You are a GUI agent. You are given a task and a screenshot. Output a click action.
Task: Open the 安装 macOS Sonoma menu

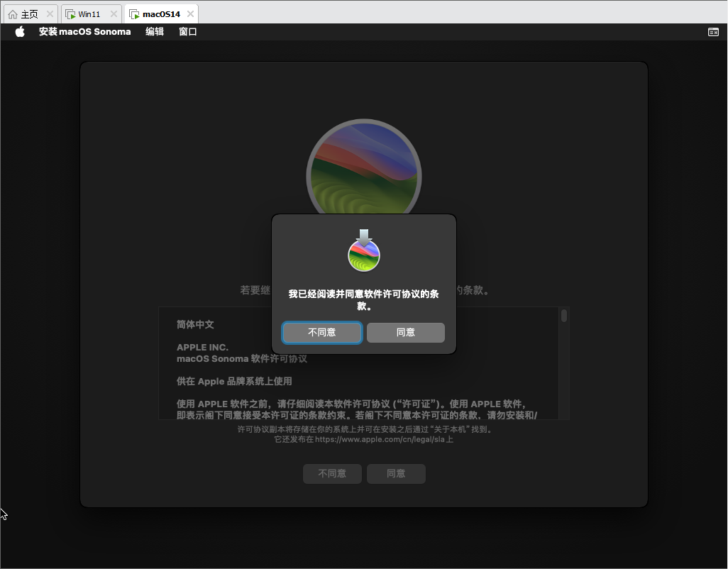pos(85,31)
